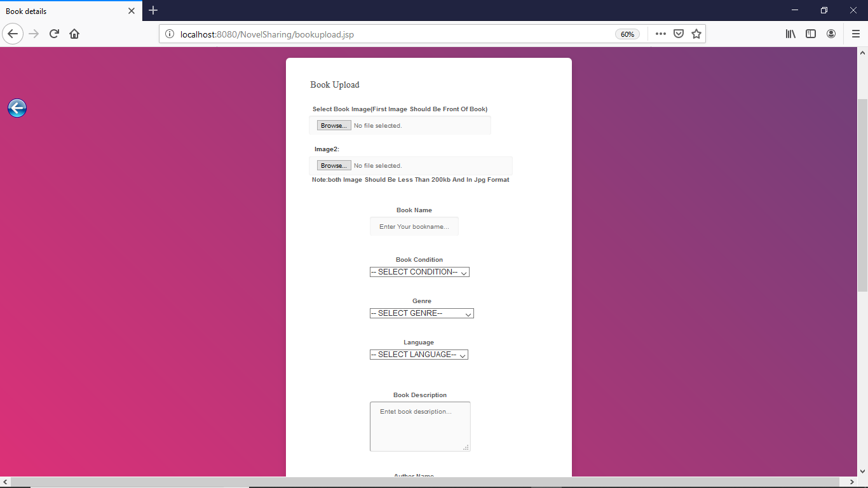Focus the Book Name input field
This screenshot has height=488, width=868.
tap(414, 227)
